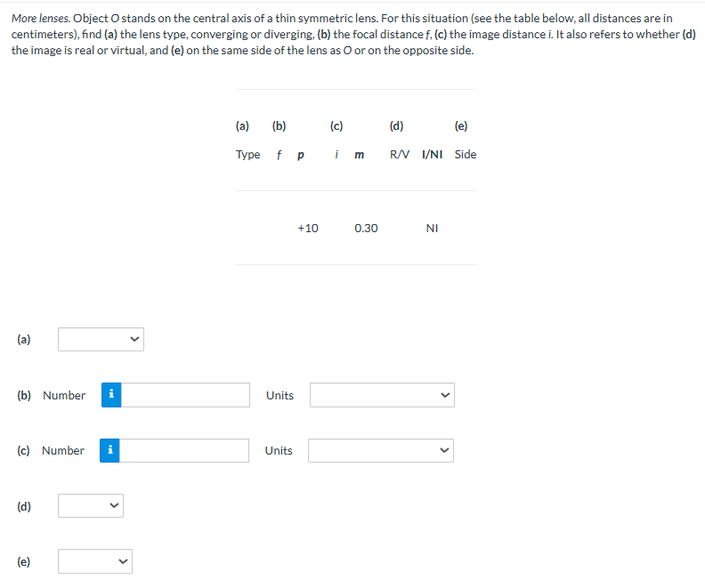Image resolution: width=705 pixels, height=588 pixels.
Task: Open the part (a) lens type dropdown
Action: (x=101, y=339)
